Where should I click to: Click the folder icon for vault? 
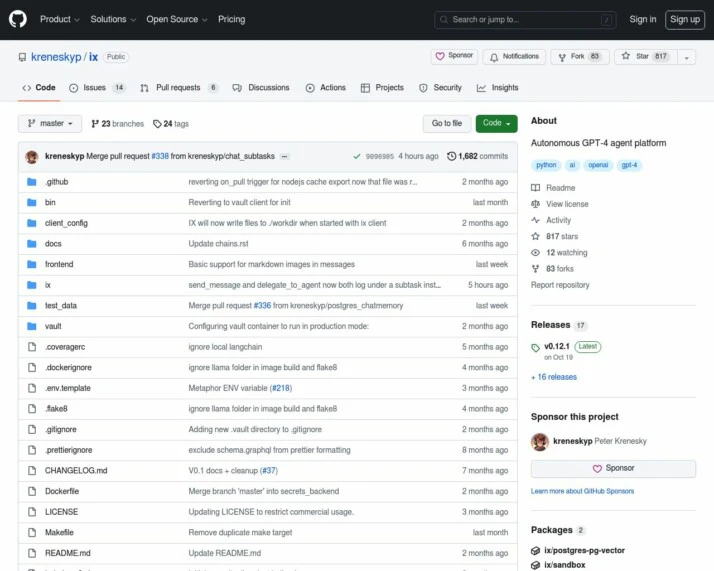pyautogui.click(x=31, y=326)
